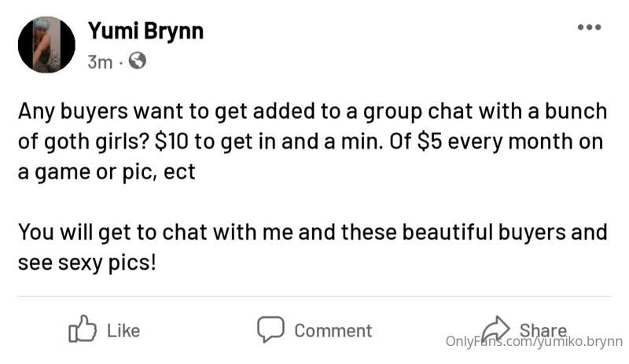Click the post line 'a game or pic, ect'
The width and height of the screenshot is (629, 364).
tap(107, 173)
